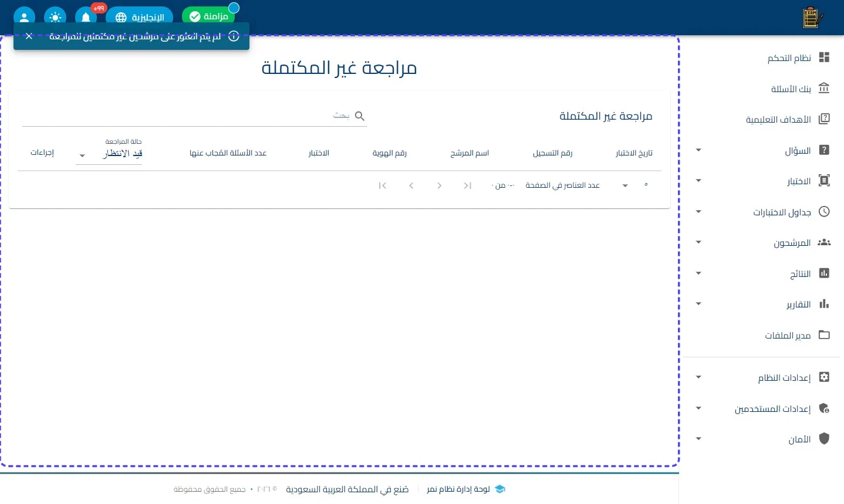Click the النتائج results chart icon
This screenshot has height=504, width=844.
click(824, 273)
